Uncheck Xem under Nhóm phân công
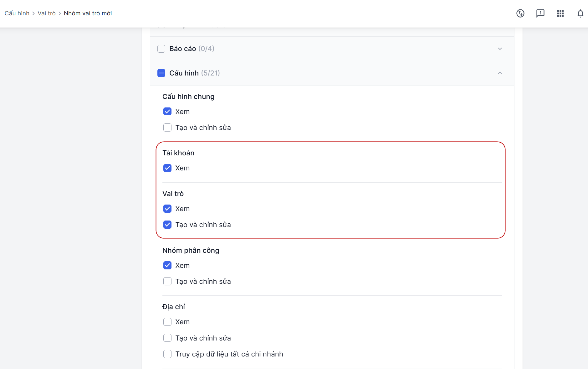Image resolution: width=588 pixels, height=369 pixels. (x=167, y=265)
